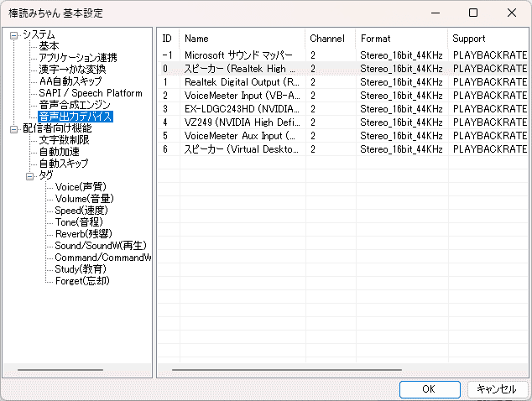Close the 基本設定 window
Viewport: 532px width, 401px height.
click(x=512, y=13)
